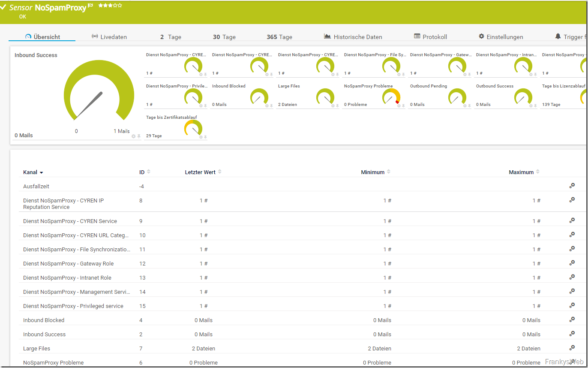This screenshot has height=368, width=588.
Task: Select 'Dienst NoSpamProxy - Gateway Role' channel name
Action: coord(69,263)
